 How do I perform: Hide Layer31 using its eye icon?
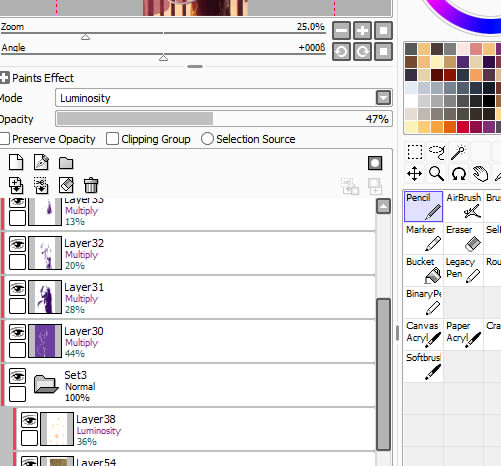click(17, 288)
